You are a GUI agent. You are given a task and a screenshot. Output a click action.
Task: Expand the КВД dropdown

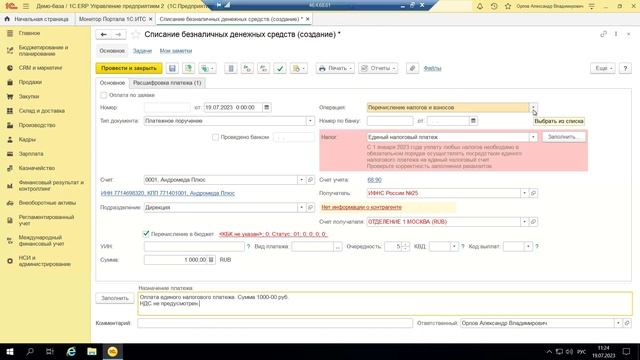[454, 246]
